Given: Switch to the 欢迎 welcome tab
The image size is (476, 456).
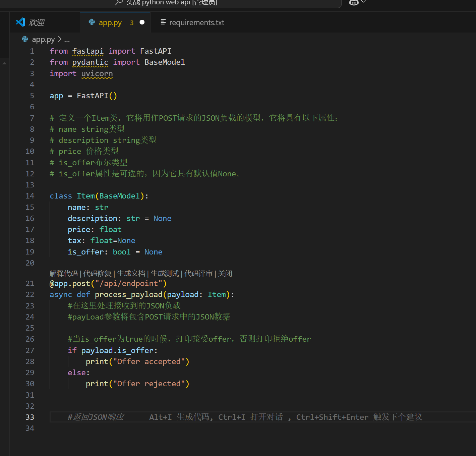Looking at the screenshot, I should 36,22.
